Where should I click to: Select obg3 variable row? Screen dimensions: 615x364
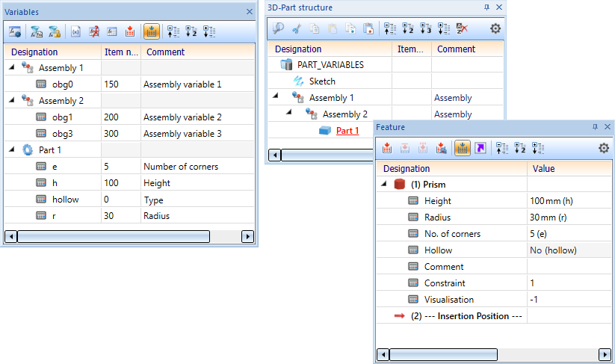(129, 133)
